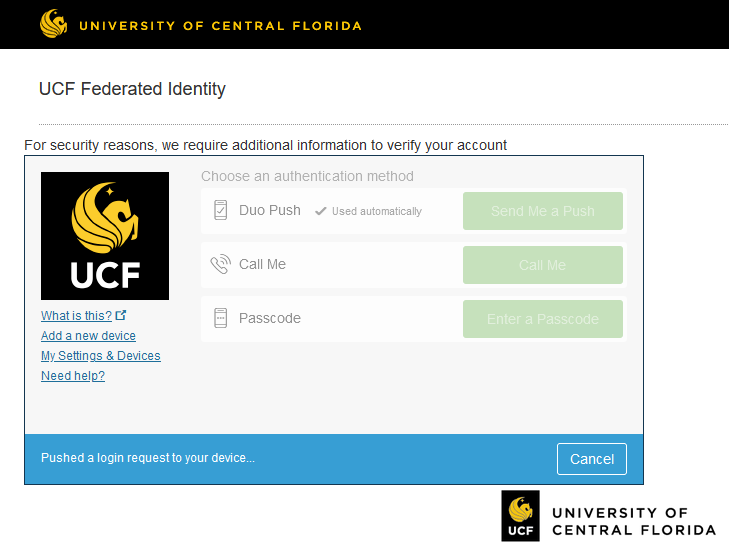The height and width of the screenshot is (553, 729).
Task: Open the Need help? link
Action: [73, 376]
